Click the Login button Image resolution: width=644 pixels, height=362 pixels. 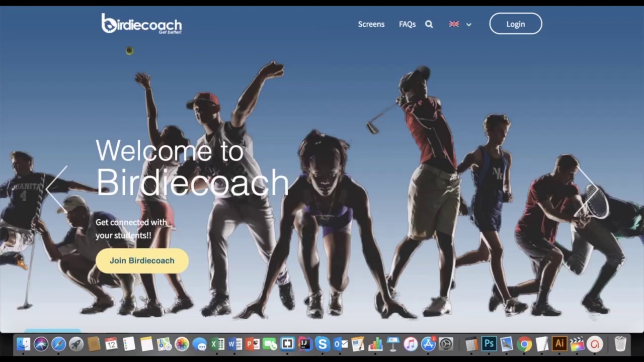516,24
